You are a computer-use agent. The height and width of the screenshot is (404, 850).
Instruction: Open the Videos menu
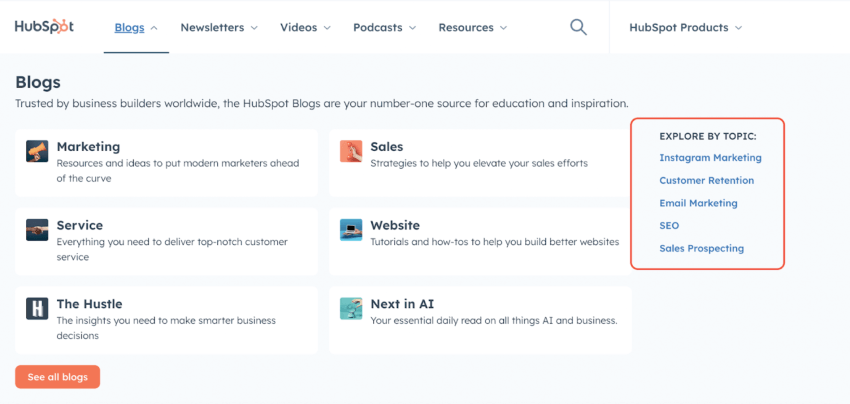point(307,28)
